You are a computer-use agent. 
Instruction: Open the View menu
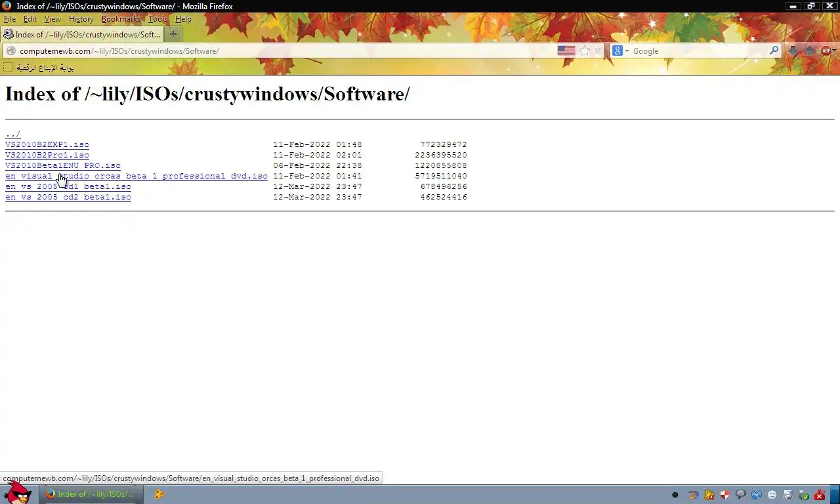[x=52, y=19]
